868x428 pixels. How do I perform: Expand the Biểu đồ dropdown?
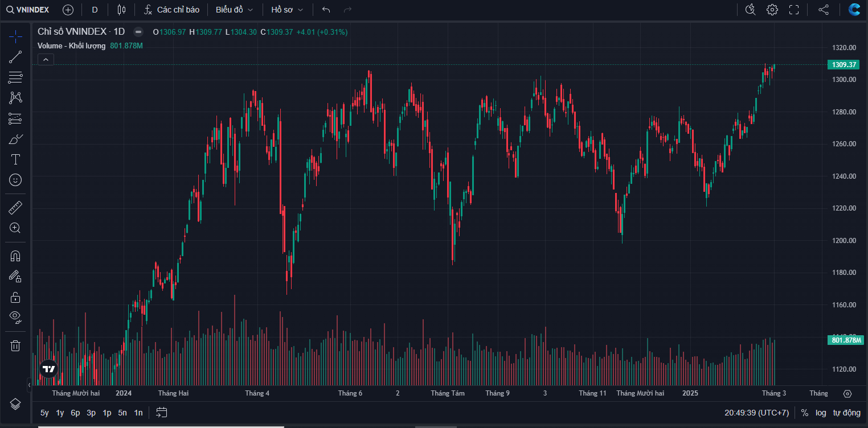click(x=234, y=10)
